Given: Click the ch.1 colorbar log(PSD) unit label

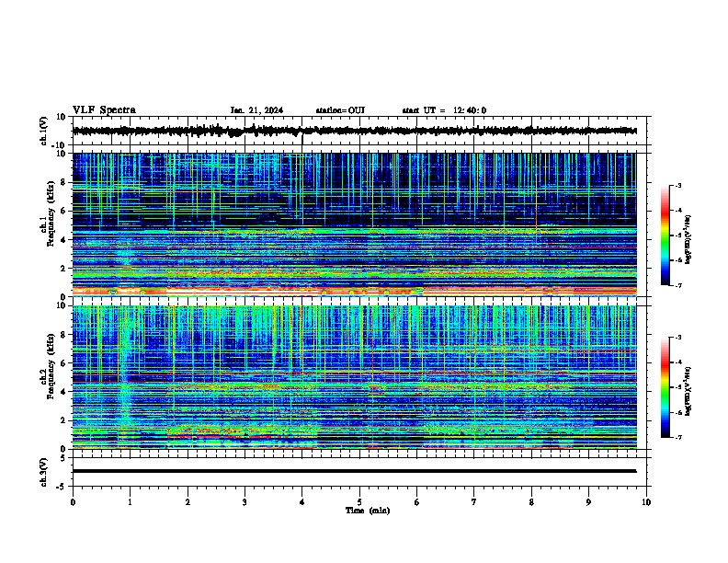Looking at the screenshot, I should click(x=688, y=239).
